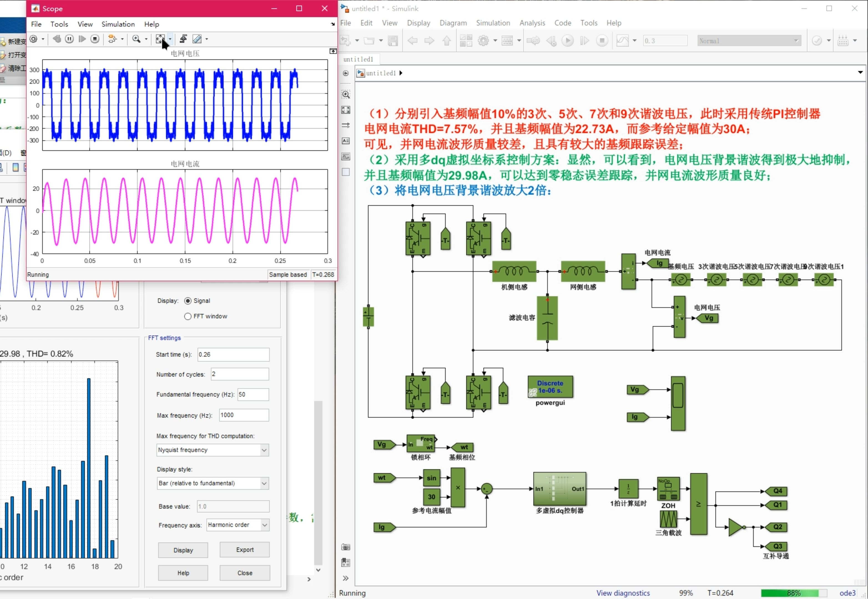Open Nyquist frequency dropdown
This screenshot has height=599, width=868.
[x=264, y=450]
